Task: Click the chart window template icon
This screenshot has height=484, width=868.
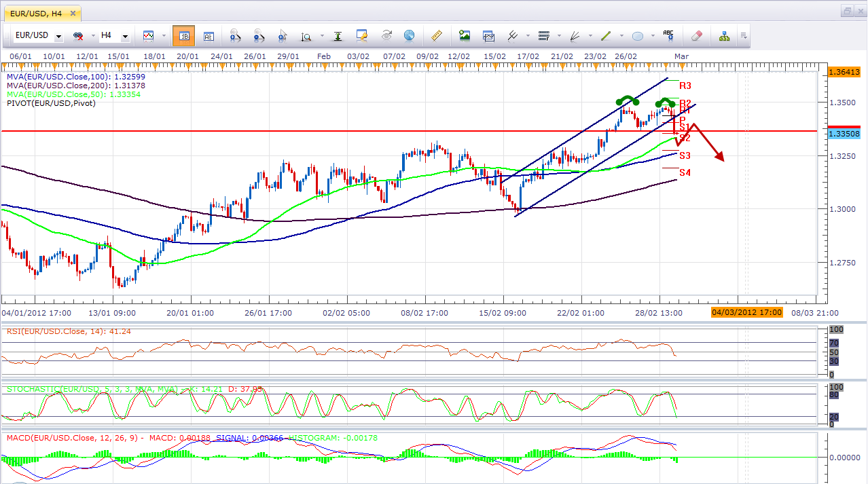Action: coord(488,35)
